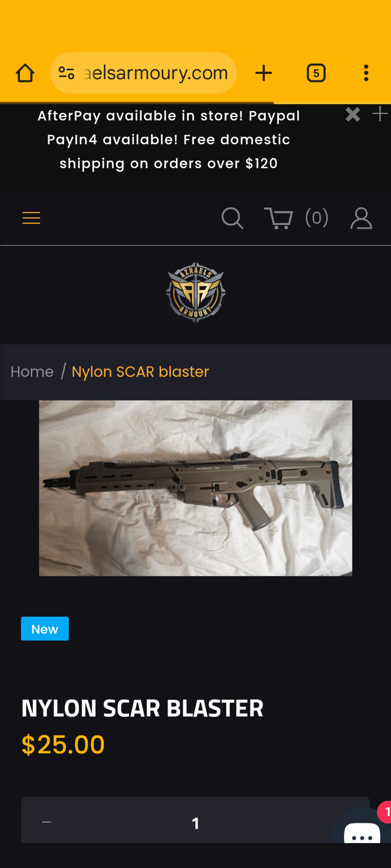Viewport: 391px width, 868px height.
Task: Tap the browser home icon
Action: pos(25,73)
